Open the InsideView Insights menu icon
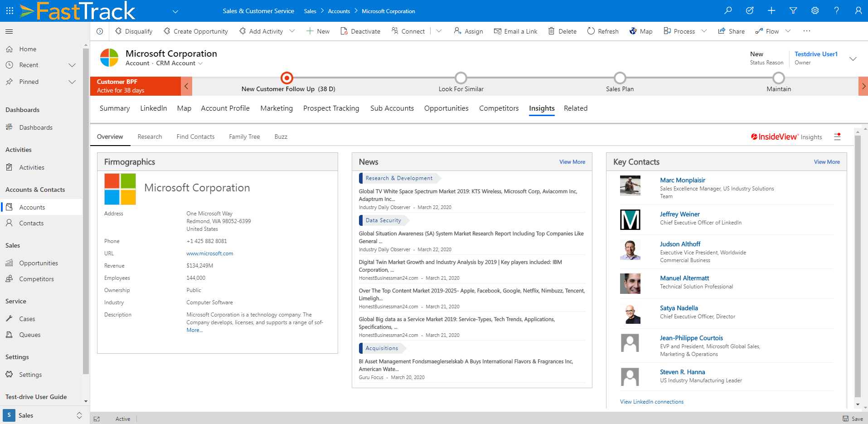The image size is (868, 424). pyautogui.click(x=837, y=136)
